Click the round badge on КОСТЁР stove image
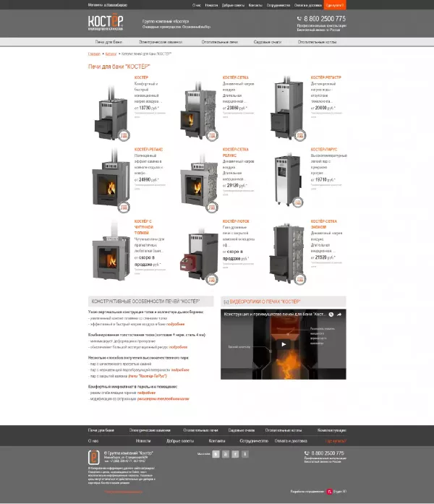Image resolution: width=434 pixels, height=504 pixels. click(124, 135)
